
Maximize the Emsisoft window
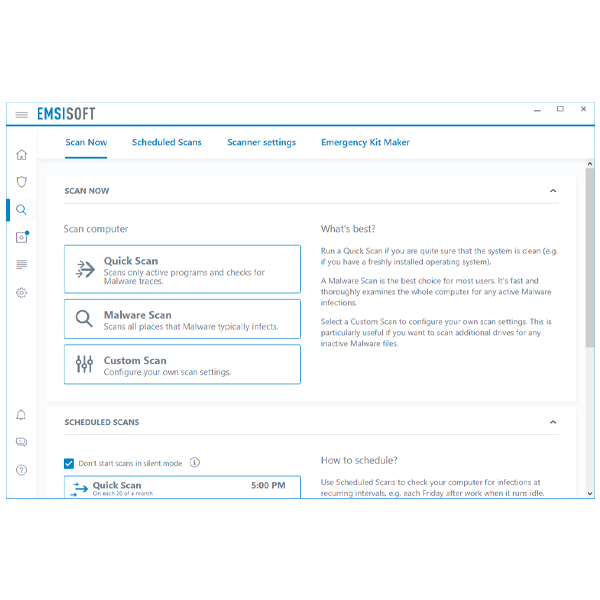click(560, 109)
